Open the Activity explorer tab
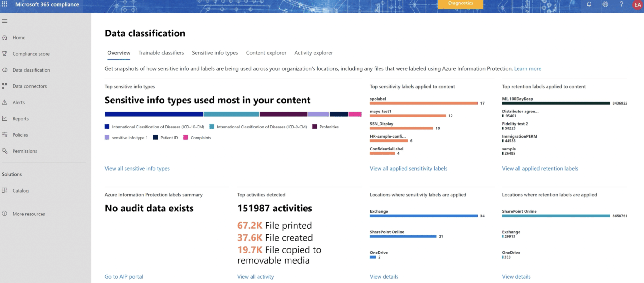Image resolution: width=644 pixels, height=283 pixels. tap(313, 53)
